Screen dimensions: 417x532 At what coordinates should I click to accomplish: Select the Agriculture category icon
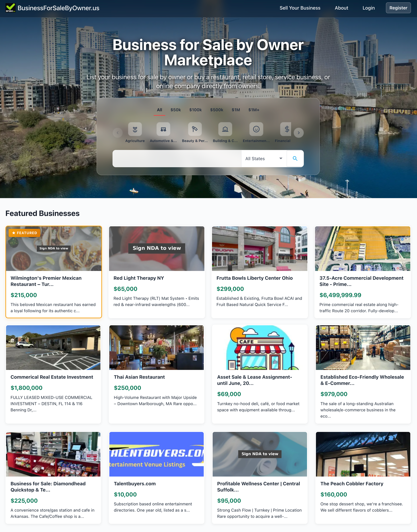pos(135,129)
